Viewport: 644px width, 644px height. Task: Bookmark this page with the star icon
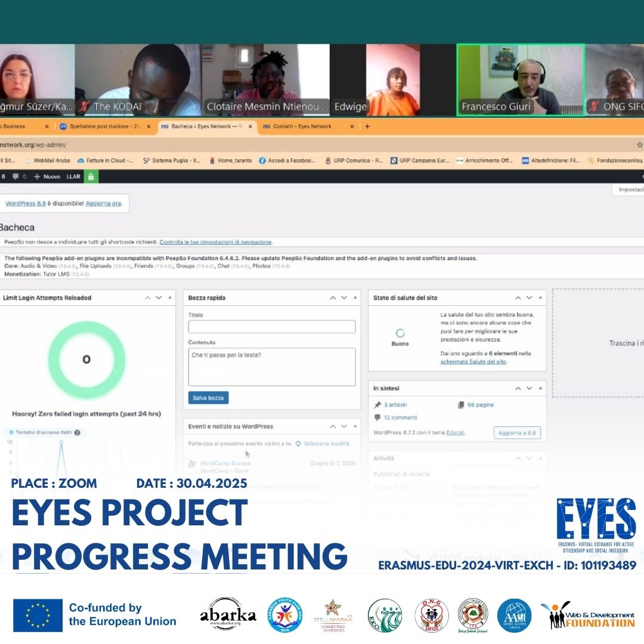(x=639, y=144)
